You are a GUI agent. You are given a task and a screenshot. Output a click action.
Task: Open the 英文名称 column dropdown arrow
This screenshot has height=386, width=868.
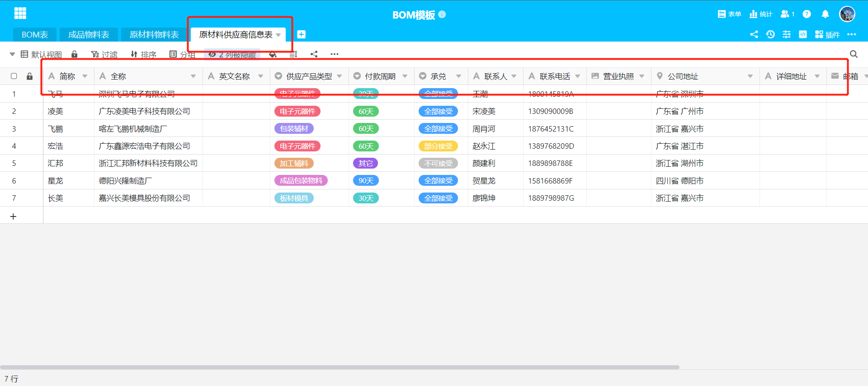[x=261, y=76]
